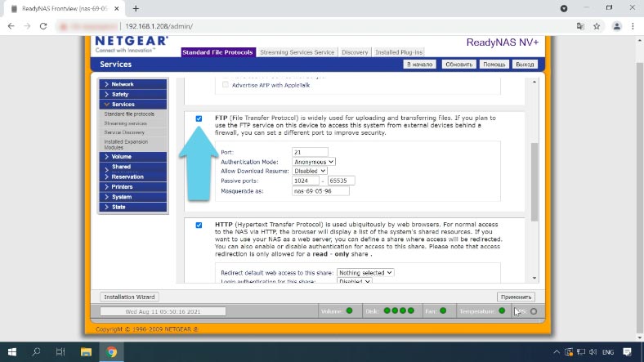
Task: Open the Installed Plug-ins tab
Action: click(398, 52)
